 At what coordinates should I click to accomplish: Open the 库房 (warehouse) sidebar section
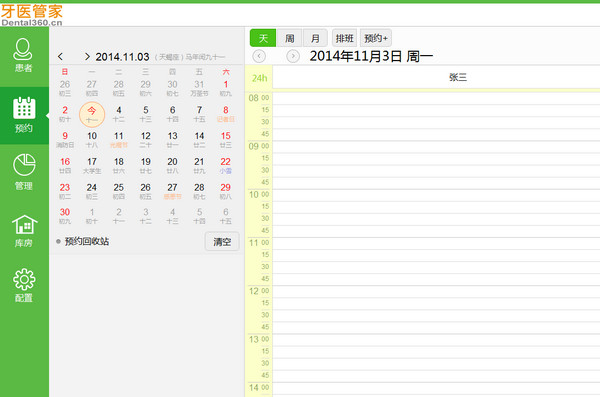coord(24,231)
